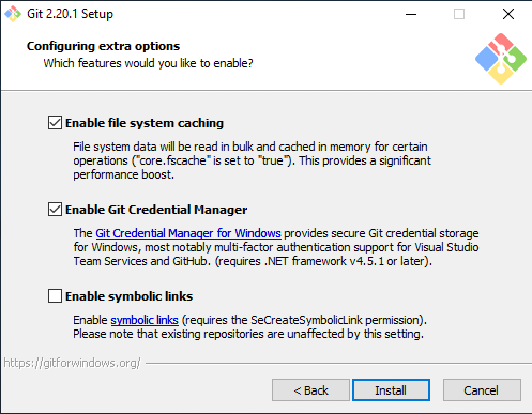Click the gitforwindows.org URL text

(x=72, y=364)
